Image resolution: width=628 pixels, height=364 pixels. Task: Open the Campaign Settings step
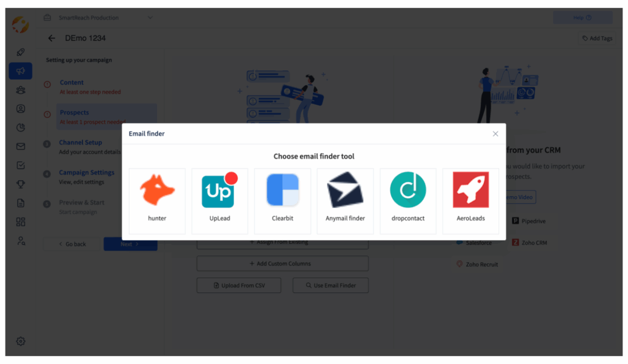86,172
